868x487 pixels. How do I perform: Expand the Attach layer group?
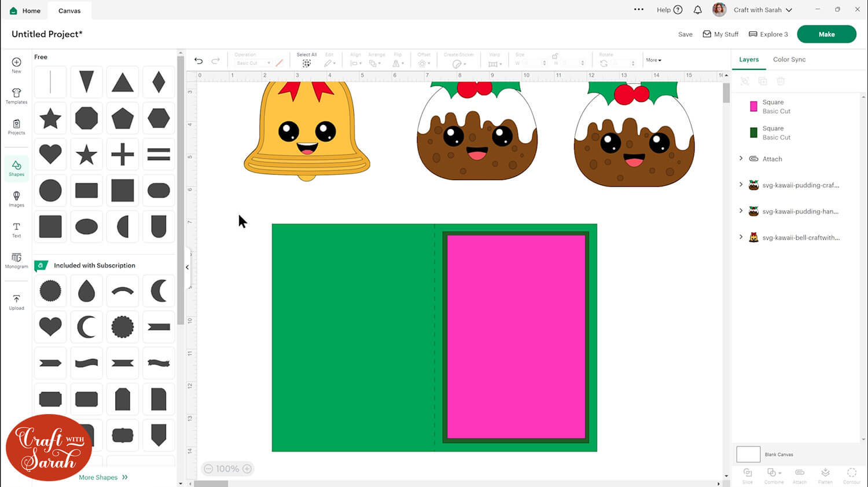pos(741,159)
